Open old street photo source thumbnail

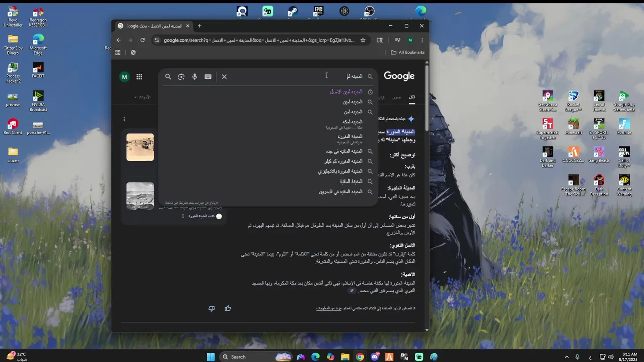[x=140, y=147]
